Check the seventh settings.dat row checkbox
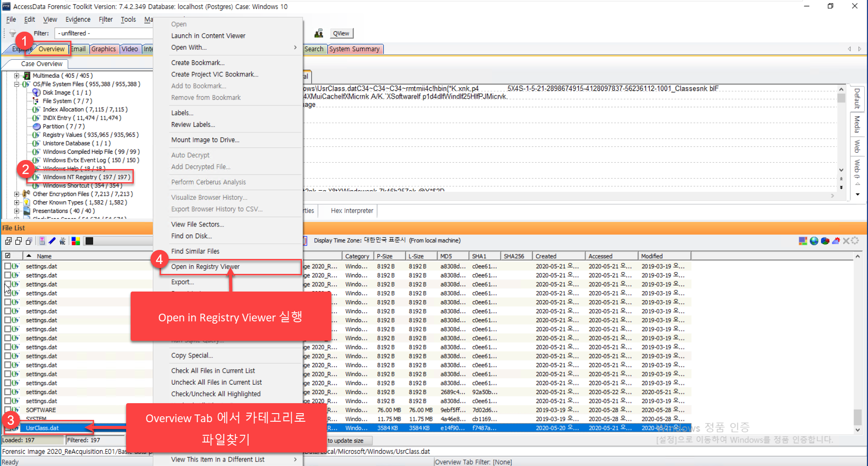The image size is (868, 466). click(x=7, y=320)
